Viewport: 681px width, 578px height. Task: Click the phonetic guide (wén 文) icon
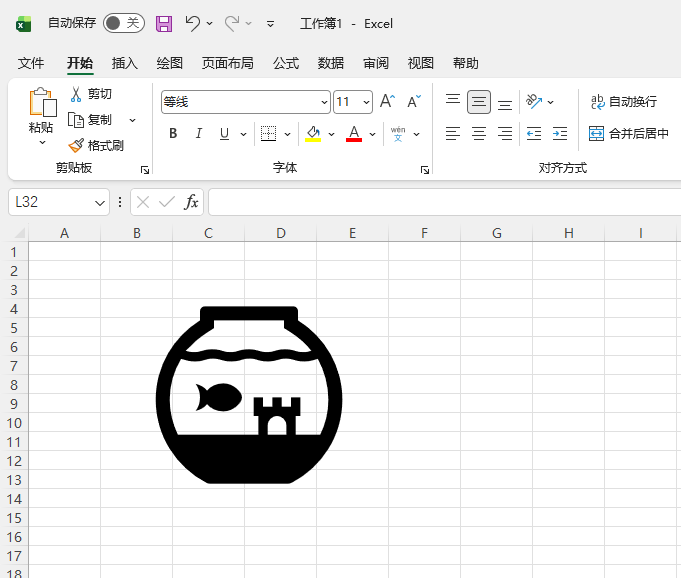coord(398,134)
